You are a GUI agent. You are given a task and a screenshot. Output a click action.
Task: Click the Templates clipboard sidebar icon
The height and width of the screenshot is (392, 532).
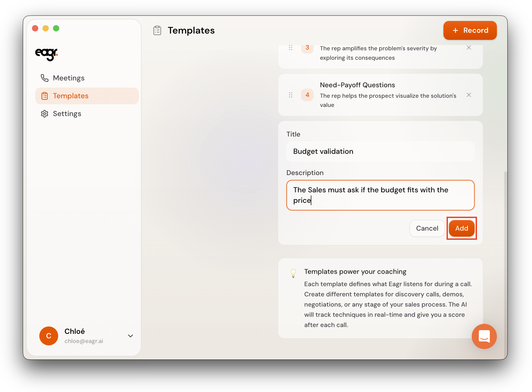pos(45,96)
